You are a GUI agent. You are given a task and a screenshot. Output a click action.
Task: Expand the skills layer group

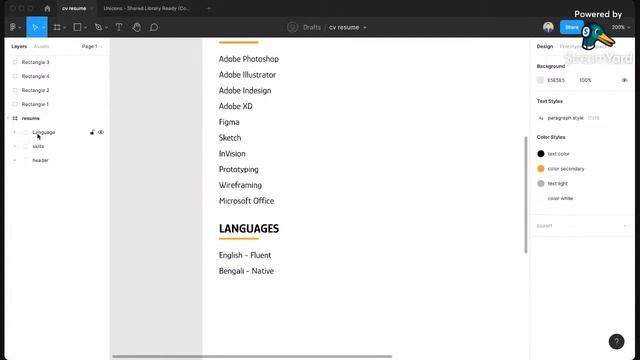pos(15,146)
